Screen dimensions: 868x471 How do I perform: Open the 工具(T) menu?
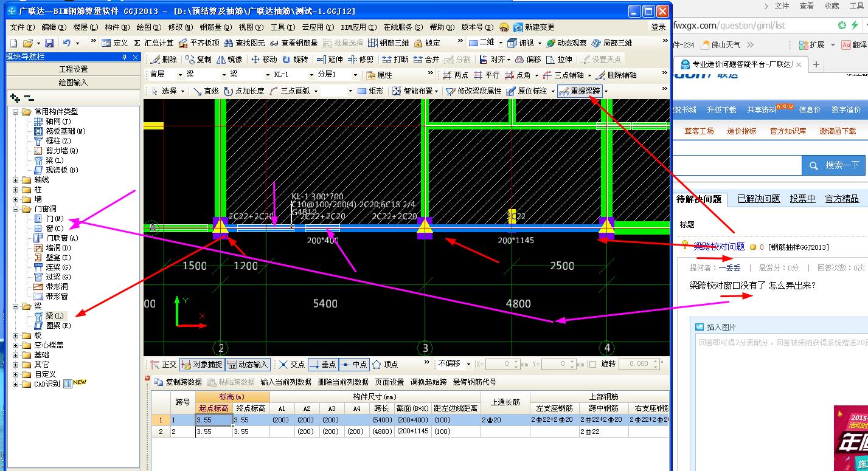click(x=283, y=27)
